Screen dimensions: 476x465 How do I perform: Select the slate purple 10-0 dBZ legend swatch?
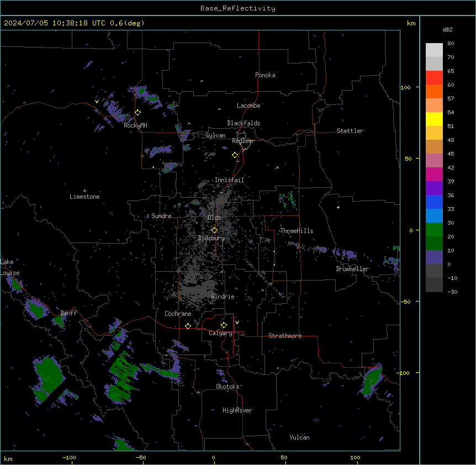tap(434, 257)
